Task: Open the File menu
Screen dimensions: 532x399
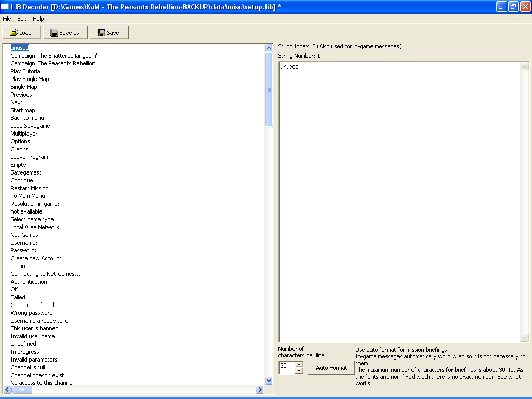Action: (7, 19)
